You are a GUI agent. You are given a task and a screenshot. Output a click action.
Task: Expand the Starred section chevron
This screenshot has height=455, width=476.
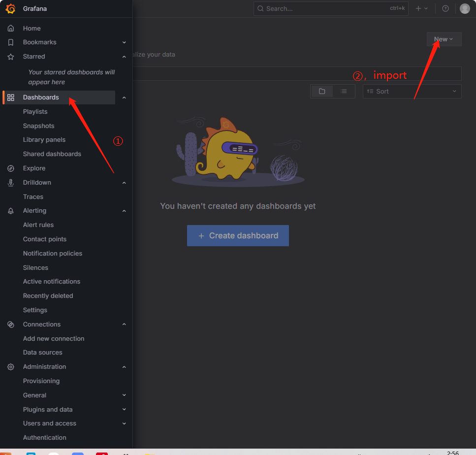[124, 57]
